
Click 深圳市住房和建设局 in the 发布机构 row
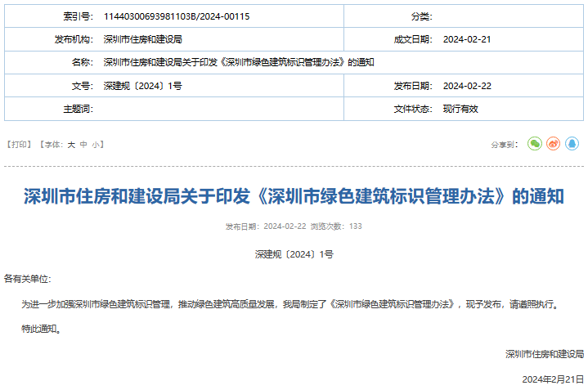pos(142,39)
